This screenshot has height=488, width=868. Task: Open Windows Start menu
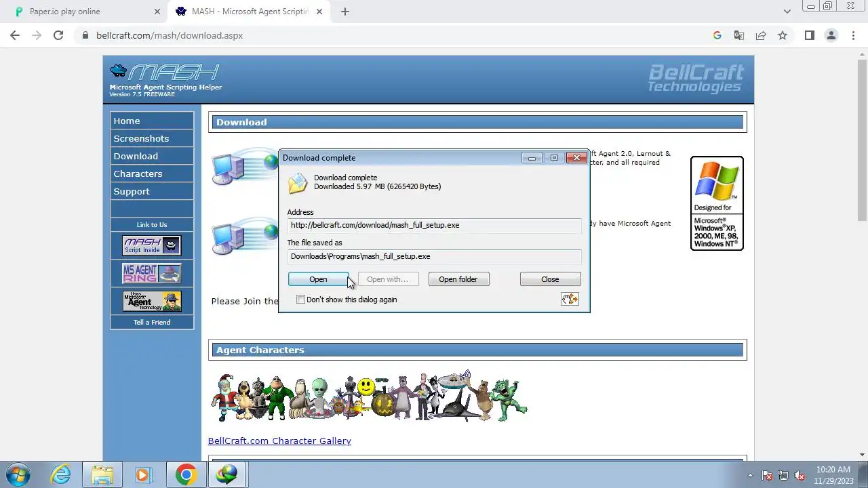coord(18,474)
